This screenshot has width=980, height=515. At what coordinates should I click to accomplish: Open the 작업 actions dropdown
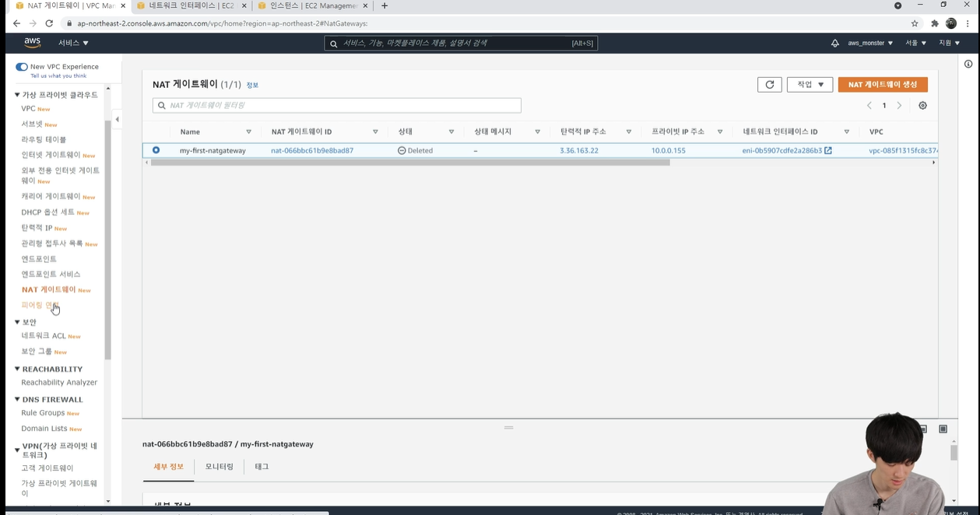tap(810, 84)
